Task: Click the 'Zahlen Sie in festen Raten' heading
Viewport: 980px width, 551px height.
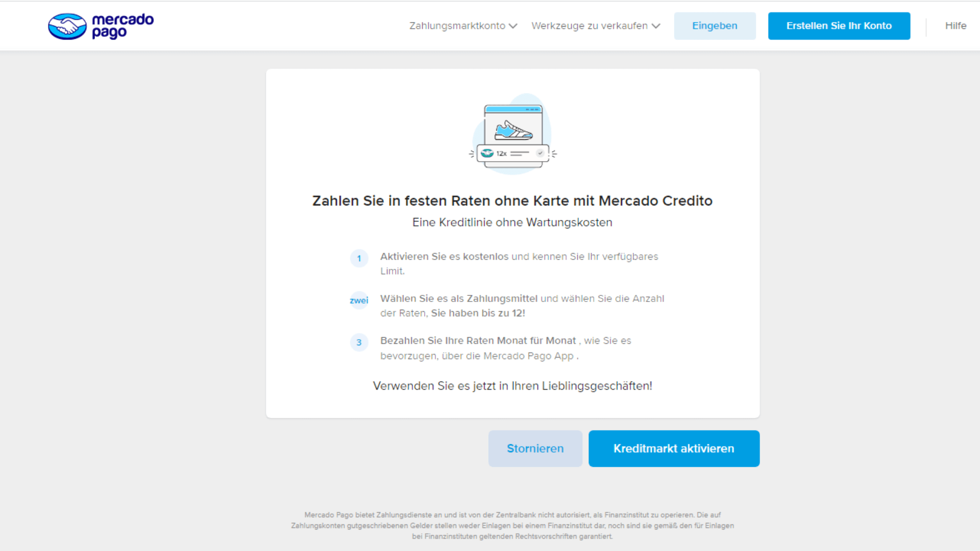Action: 512,201
